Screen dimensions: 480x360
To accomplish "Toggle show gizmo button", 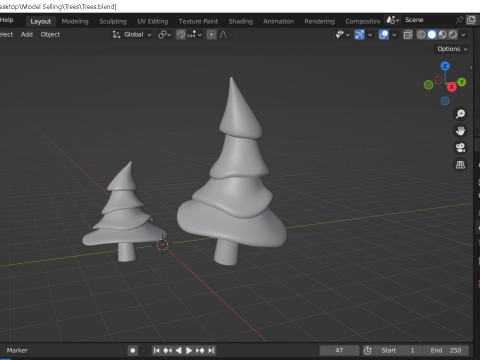I will [x=359, y=35].
